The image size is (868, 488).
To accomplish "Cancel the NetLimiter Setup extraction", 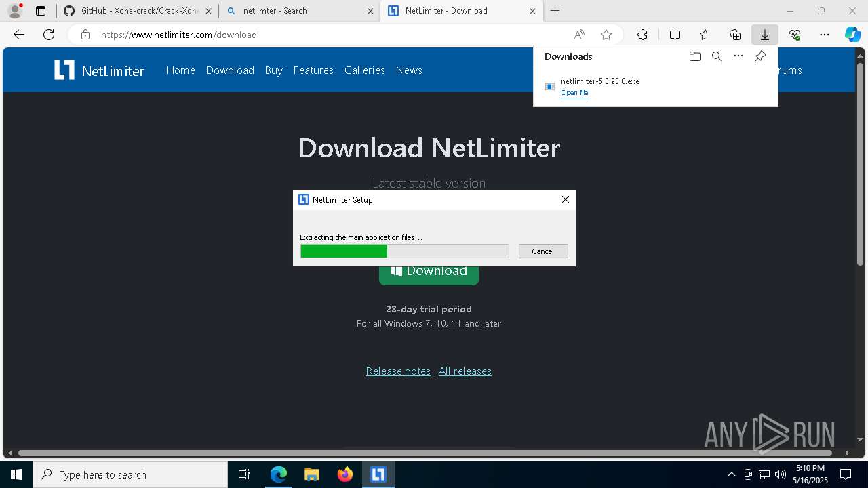I will tap(543, 251).
